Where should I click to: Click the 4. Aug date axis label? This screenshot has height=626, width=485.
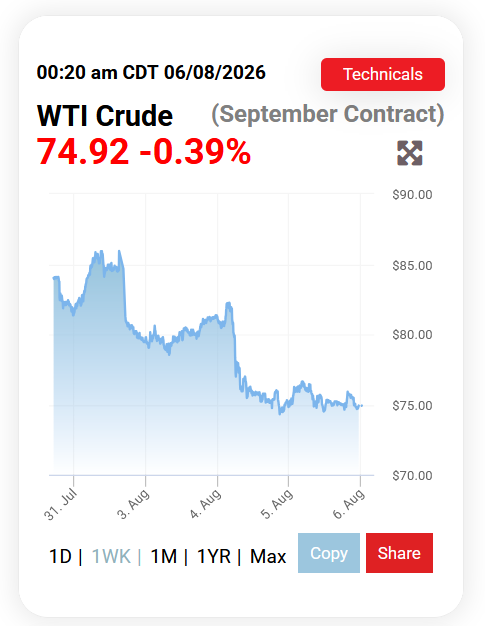(x=205, y=504)
